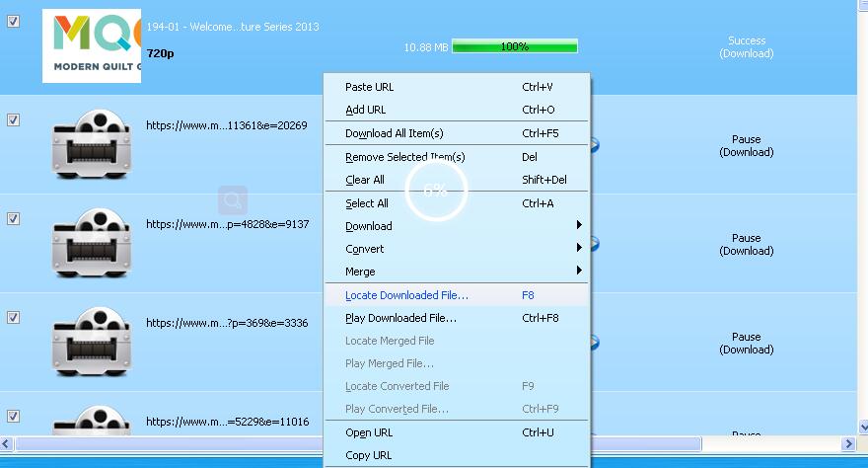Viewport: 868px width, 468px height.
Task: Select Locate Downloaded File… menu entry
Action: [x=457, y=295]
